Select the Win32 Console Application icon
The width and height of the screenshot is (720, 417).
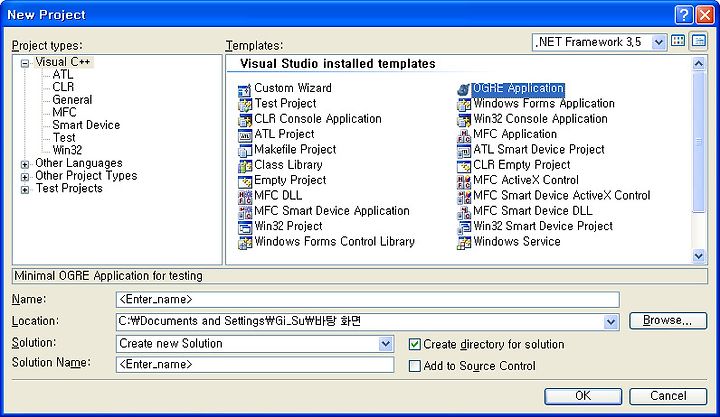[464, 120]
